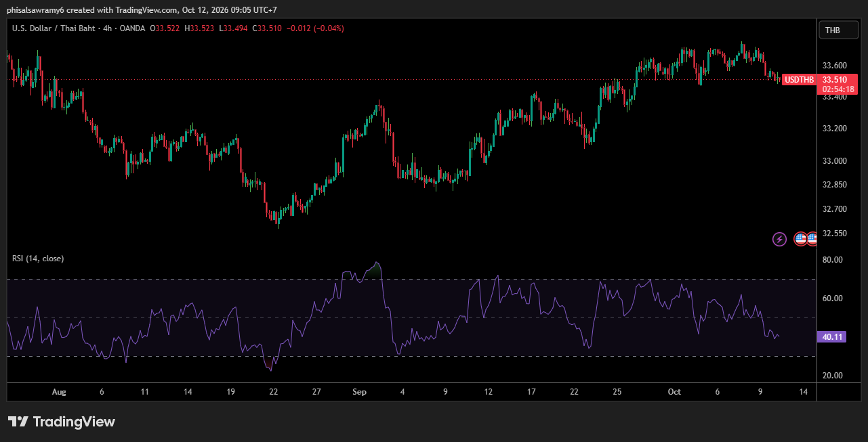
Task: Select the RSI (14, close) indicator label
Action: 38,259
